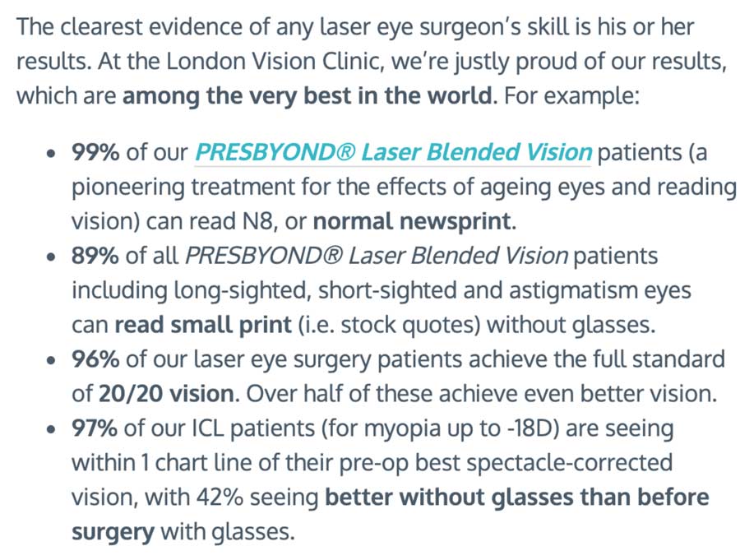Click the bold 'surgery' word in last line
The image size is (740, 560).
point(113,532)
